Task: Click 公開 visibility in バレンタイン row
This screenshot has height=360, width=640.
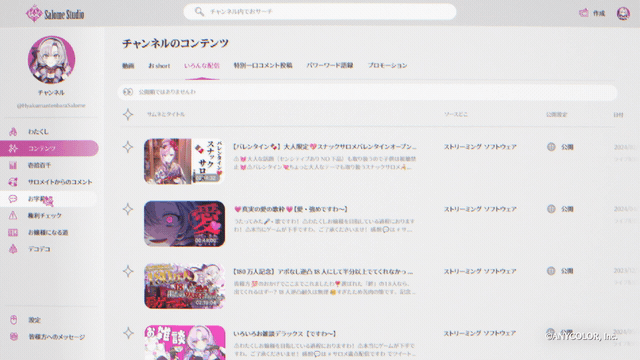Action: pos(567,147)
